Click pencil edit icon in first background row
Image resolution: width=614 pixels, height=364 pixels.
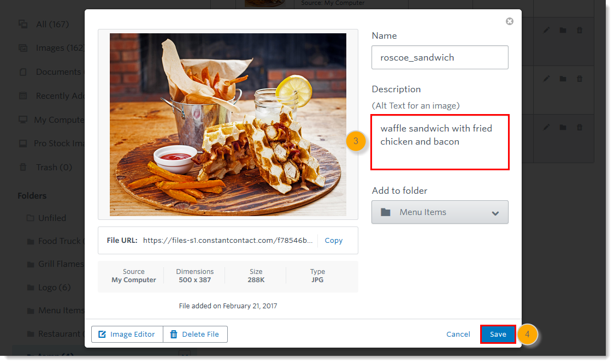coord(546,30)
